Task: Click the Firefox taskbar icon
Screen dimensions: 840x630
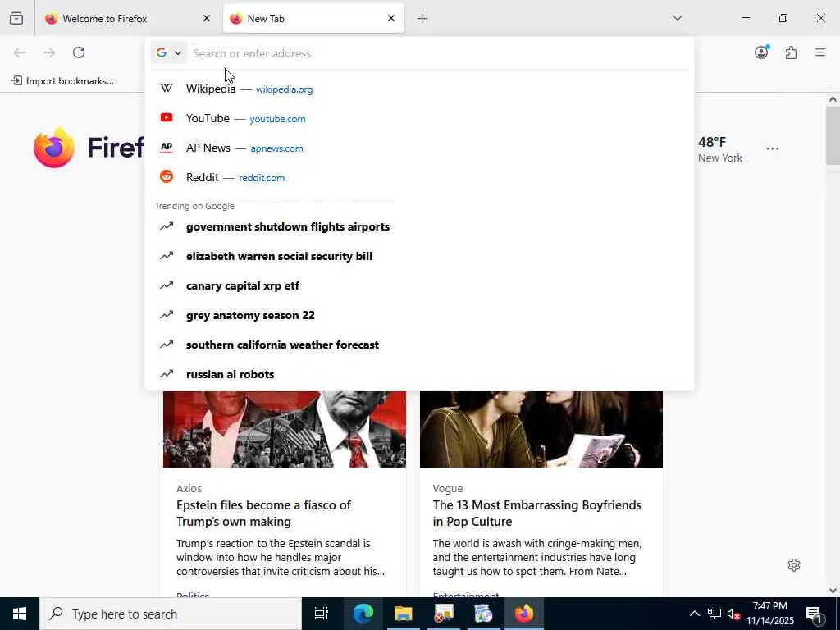Action: coord(524,614)
